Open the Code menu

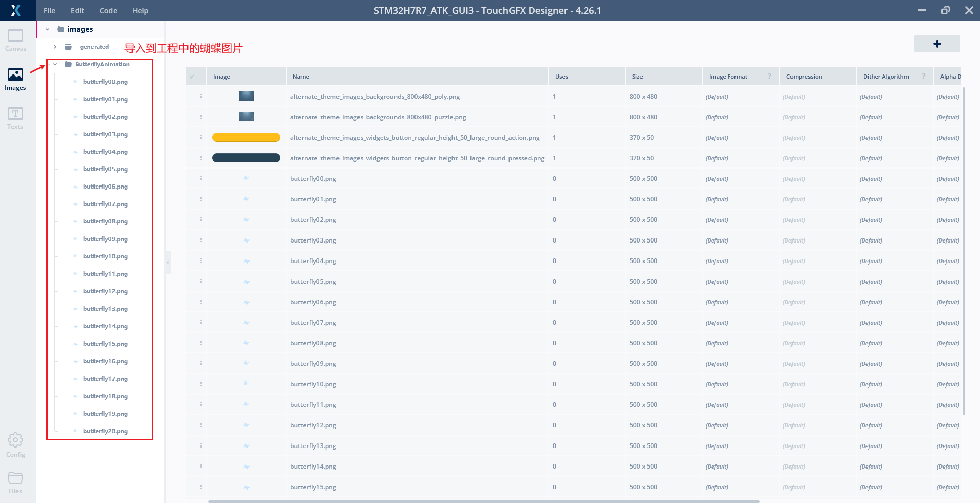pos(108,10)
